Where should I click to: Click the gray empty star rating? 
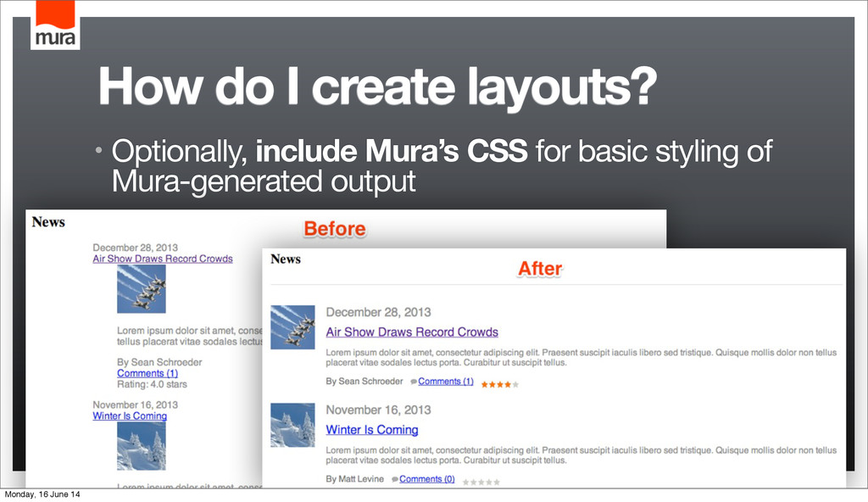click(481, 482)
